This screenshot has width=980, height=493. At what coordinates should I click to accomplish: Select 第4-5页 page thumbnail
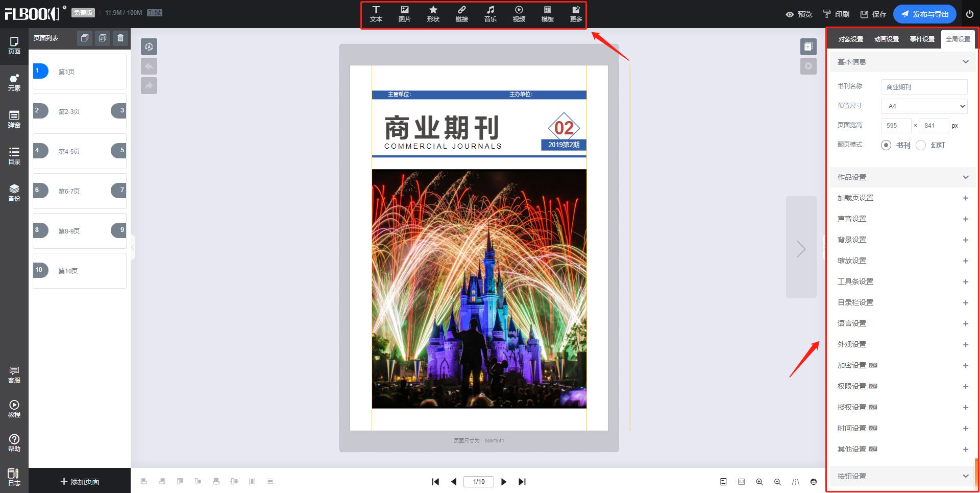(x=80, y=151)
